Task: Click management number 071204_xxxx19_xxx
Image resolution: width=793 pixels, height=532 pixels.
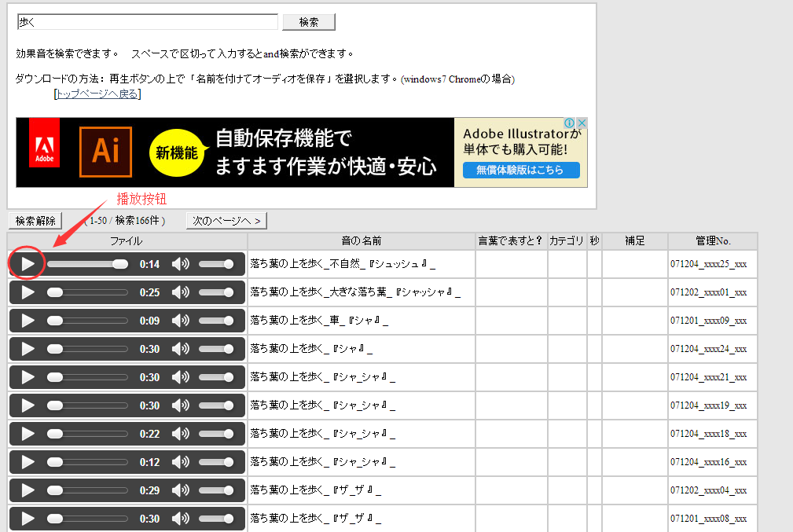Action: tap(709, 405)
